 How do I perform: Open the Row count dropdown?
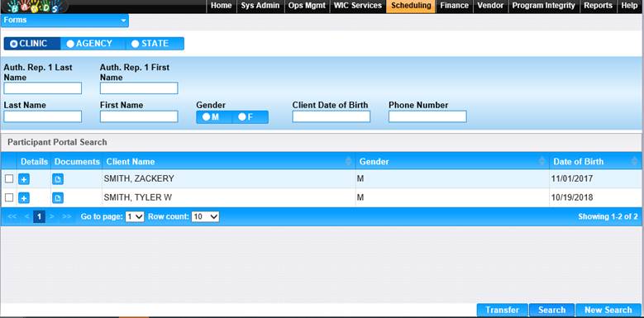pos(205,216)
